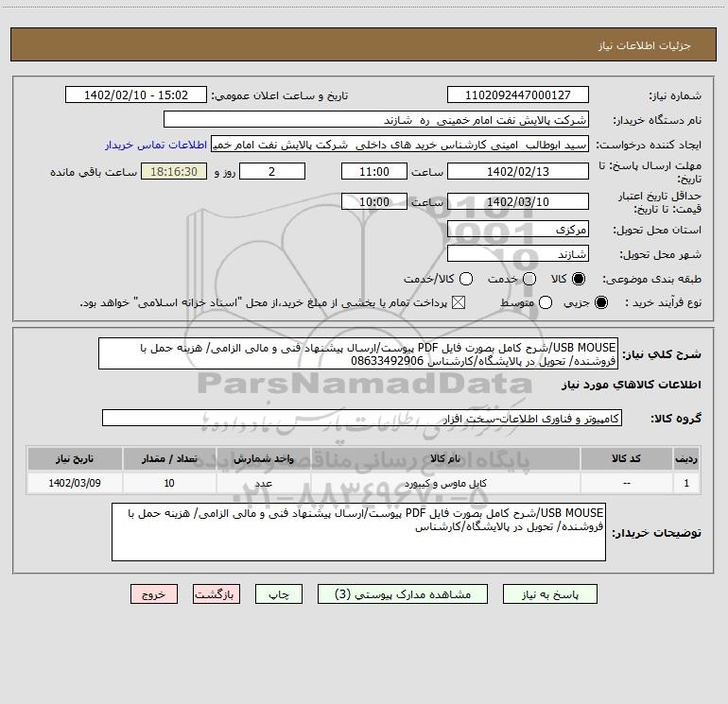Click the چاپ print button
This screenshot has height=704, width=728.
coord(279,594)
